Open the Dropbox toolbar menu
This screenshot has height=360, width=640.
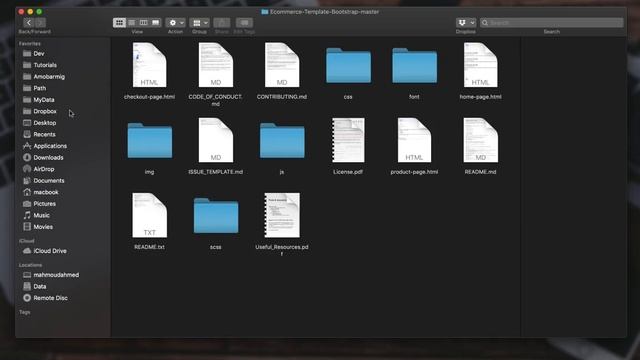[466, 23]
